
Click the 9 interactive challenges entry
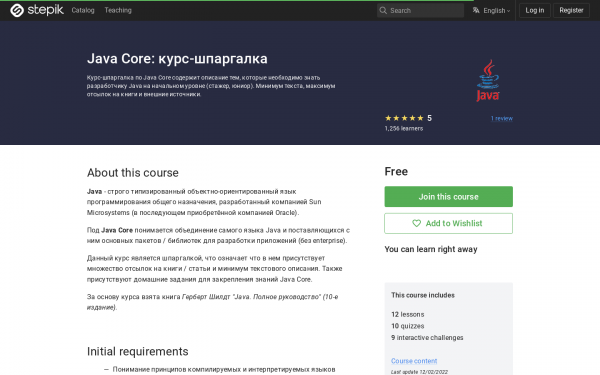(427, 338)
